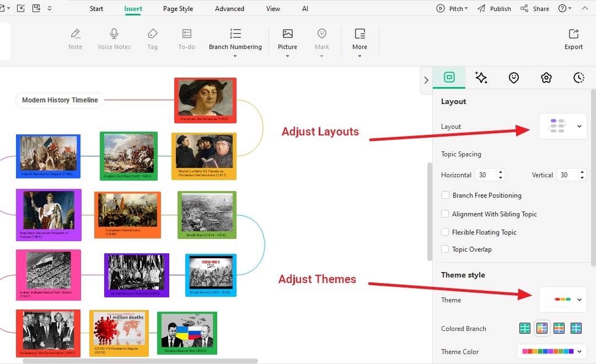Open the clipart flower panel tab
This screenshot has height=364, width=596.
click(x=546, y=78)
